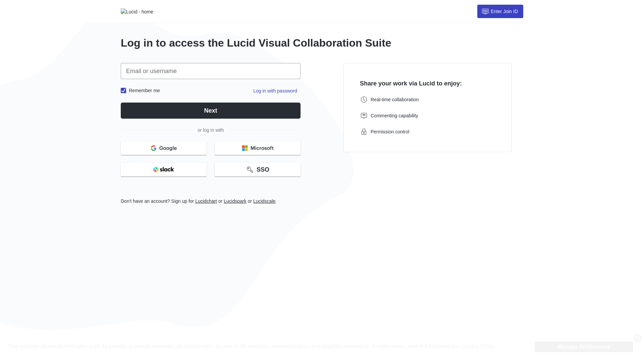Viewport: 644px width, 362px height.
Task: Open the Lucidscale sign up link
Action: point(264,201)
